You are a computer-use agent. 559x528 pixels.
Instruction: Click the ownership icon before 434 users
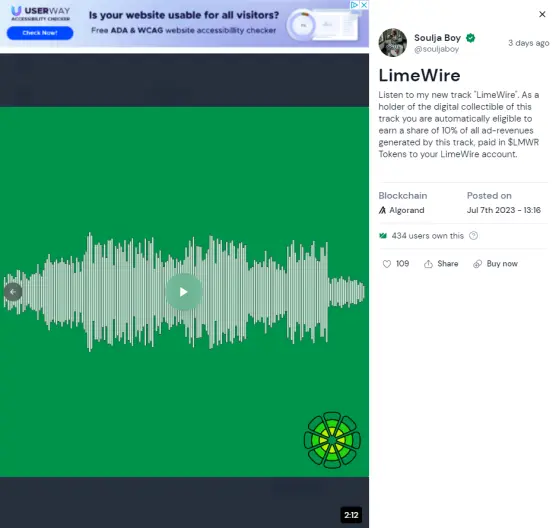[383, 236]
